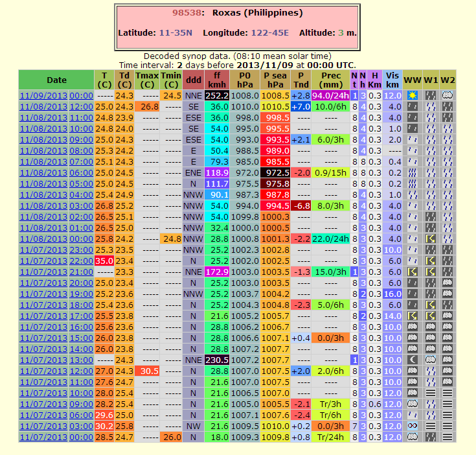Screen dimensions: 476x455
Task: Click the Date column header
Action: [x=56, y=80]
